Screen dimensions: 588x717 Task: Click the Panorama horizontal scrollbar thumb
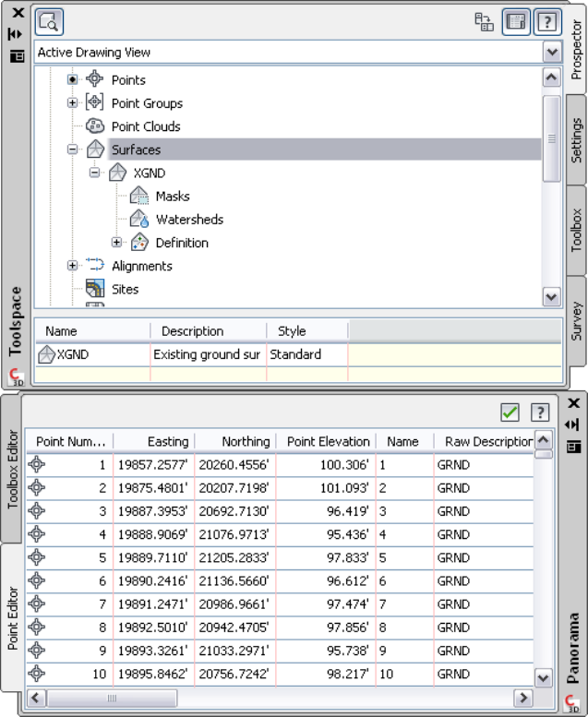pos(112,699)
